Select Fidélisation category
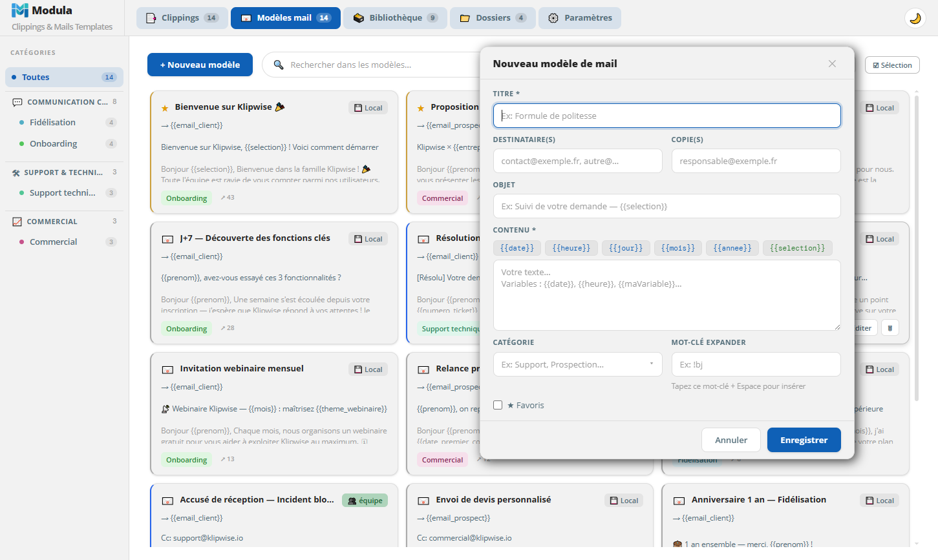The image size is (938, 560). click(64, 122)
